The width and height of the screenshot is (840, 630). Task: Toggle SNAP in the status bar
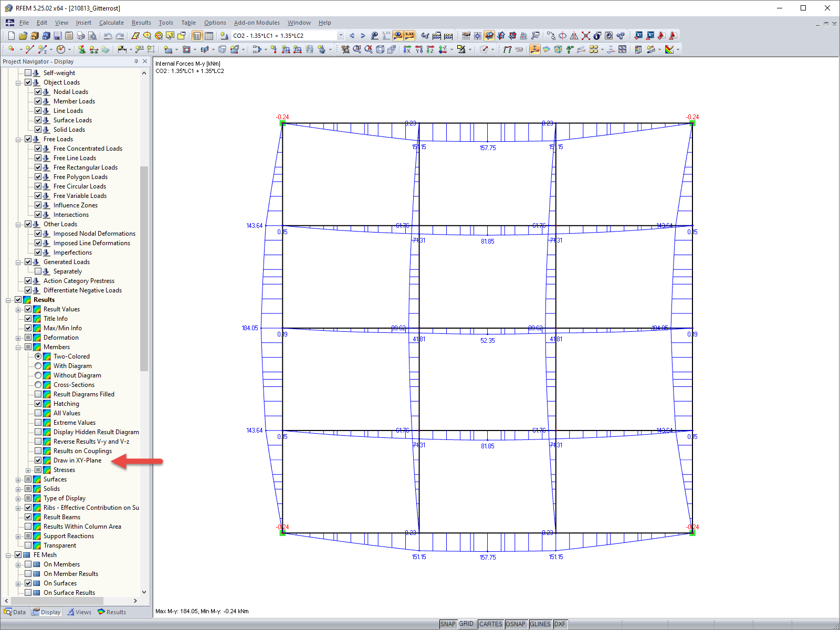(x=448, y=624)
